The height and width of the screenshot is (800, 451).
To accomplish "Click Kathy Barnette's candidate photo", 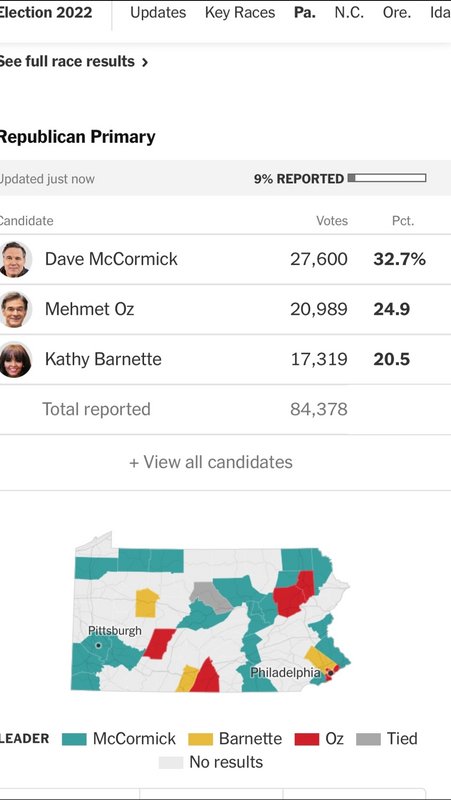I will [15, 360].
